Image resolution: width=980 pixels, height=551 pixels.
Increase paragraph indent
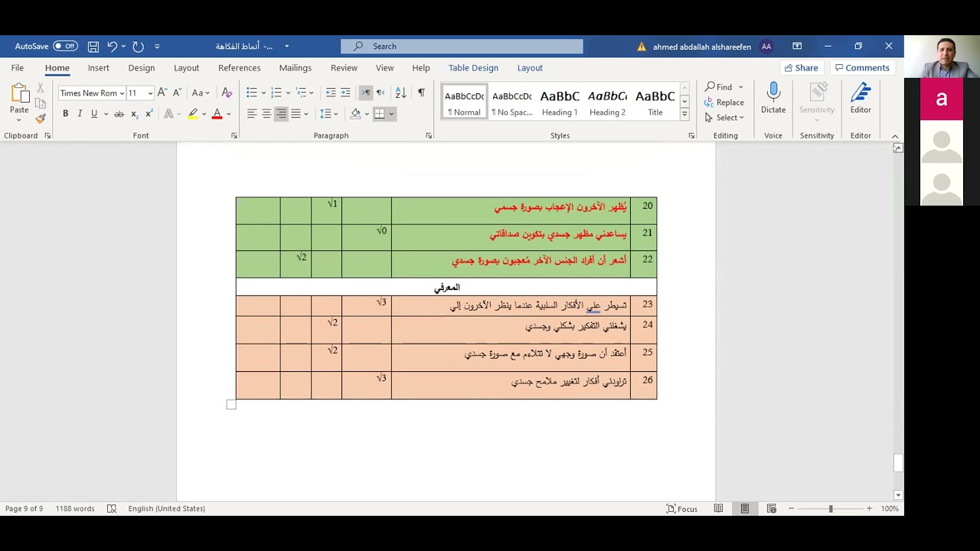click(345, 93)
